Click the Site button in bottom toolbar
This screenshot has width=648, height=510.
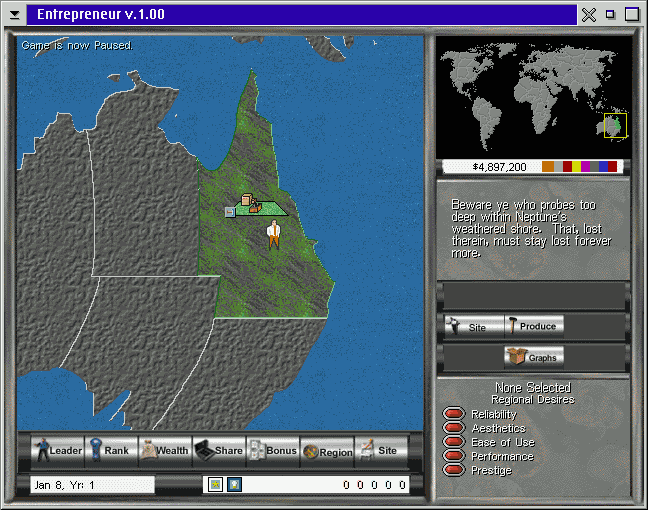coord(381,451)
